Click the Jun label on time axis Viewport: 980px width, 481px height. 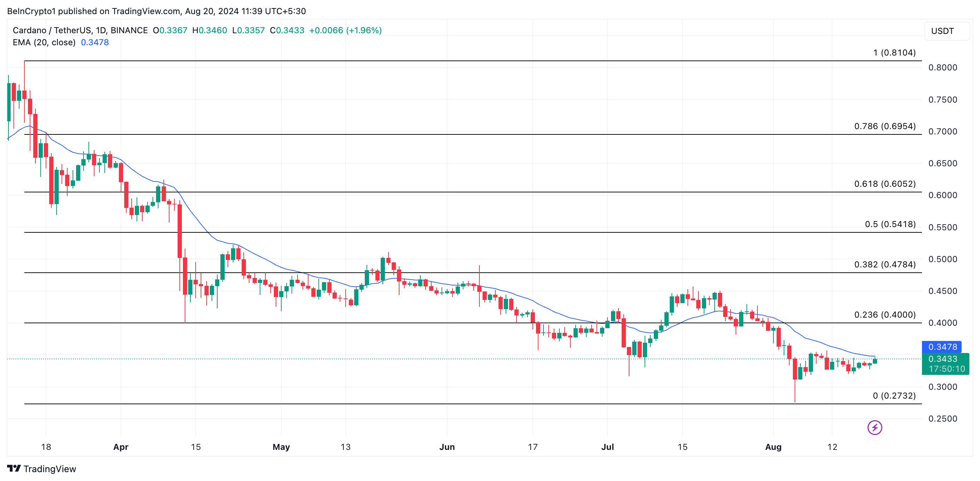(x=446, y=447)
